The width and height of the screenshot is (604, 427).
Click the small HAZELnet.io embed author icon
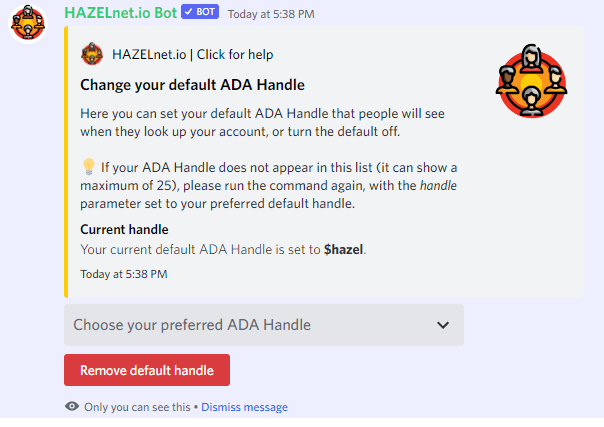pyautogui.click(x=92, y=54)
